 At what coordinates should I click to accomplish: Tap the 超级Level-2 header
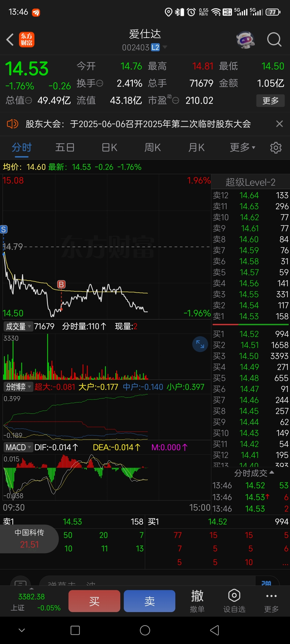pos(250,182)
